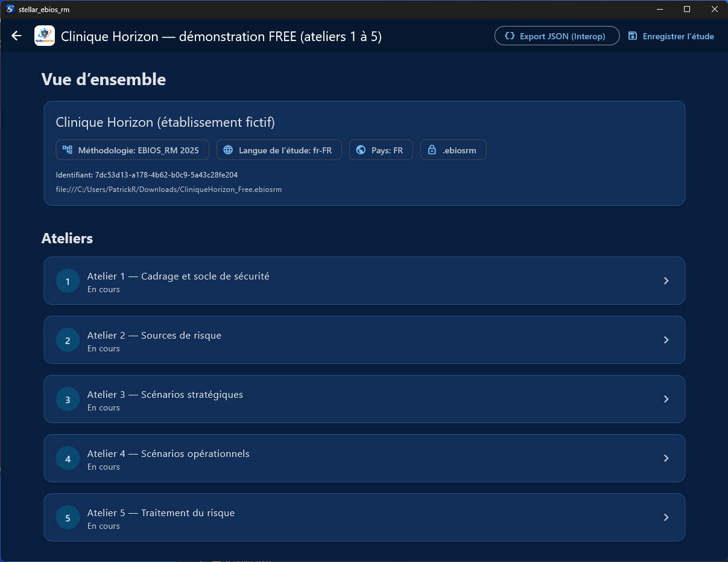
Task: Select the .ebiosrm format chip
Action: (x=454, y=150)
